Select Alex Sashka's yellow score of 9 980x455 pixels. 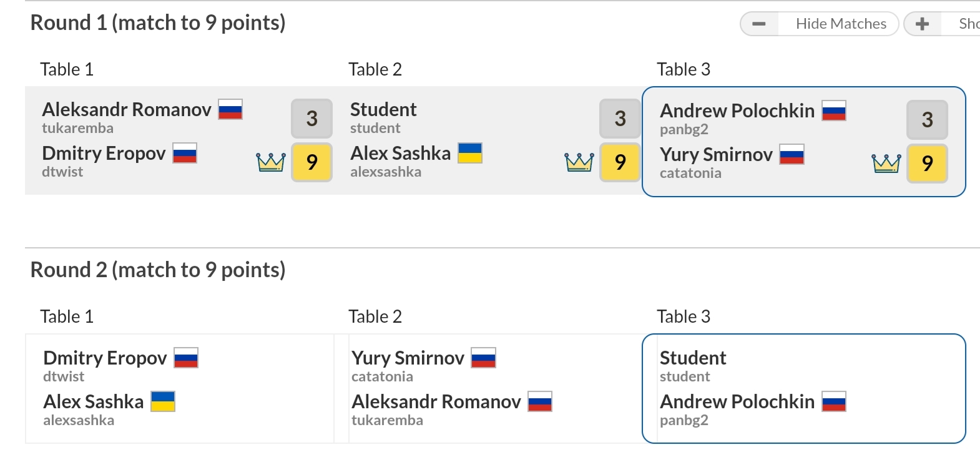click(620, 162)
